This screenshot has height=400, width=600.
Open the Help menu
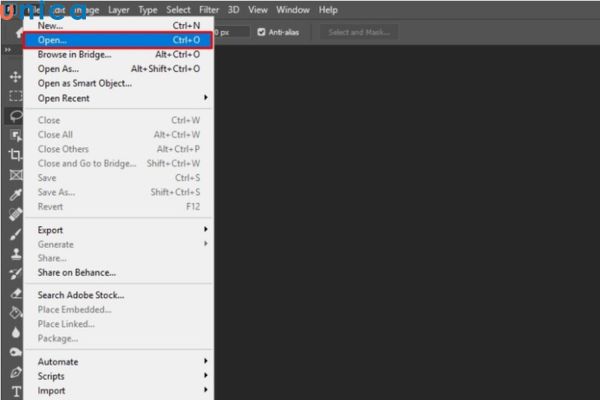pyautogui.click(x=328, y=10)
